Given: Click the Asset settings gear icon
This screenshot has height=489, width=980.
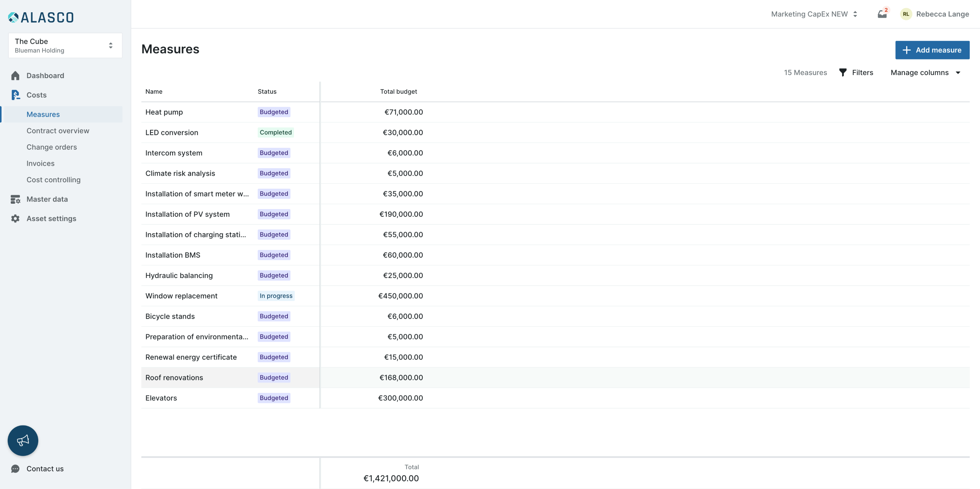Looking at the screenshot, I should coord(15,219).
